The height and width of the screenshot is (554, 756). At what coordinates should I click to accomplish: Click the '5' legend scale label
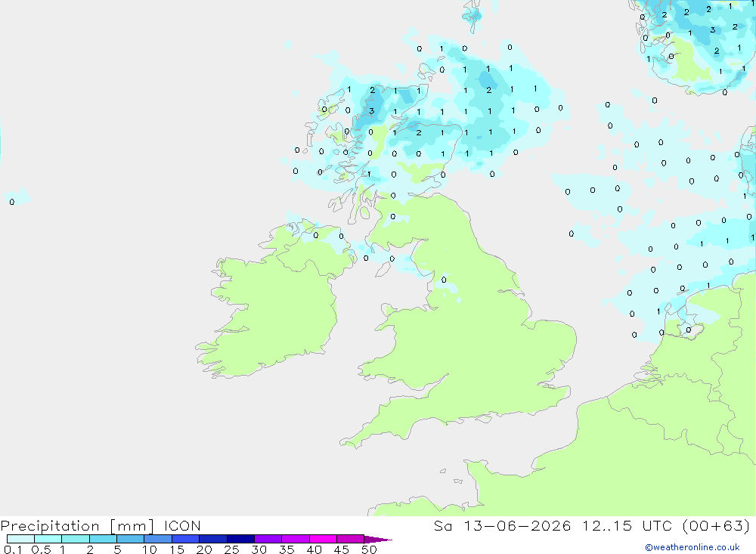117,549
